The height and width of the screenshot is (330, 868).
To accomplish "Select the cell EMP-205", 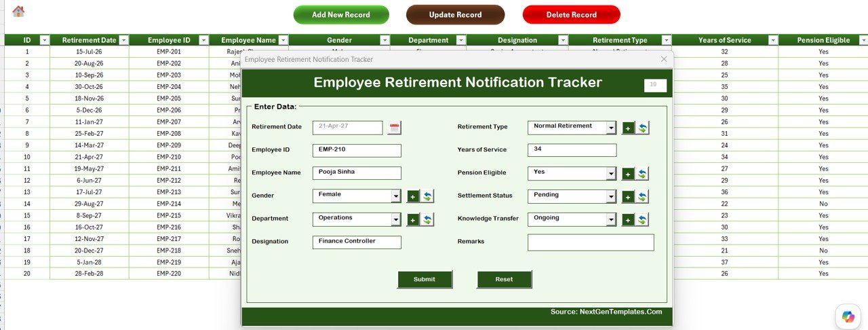I will (x=169, y=98).
